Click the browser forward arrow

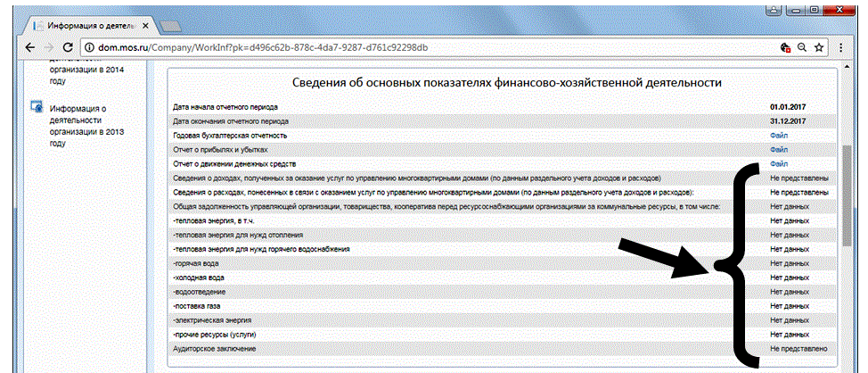pos(49,47)
